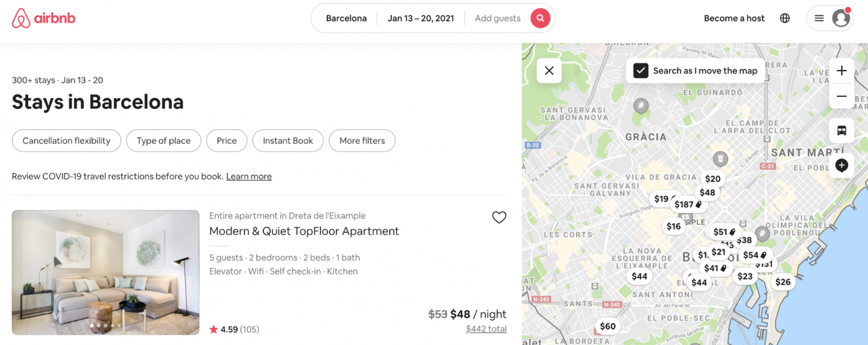The height and width of the screenshot is (345, 868).
Task: Click the red search magnifier button
Action: pyautogui.click(x=540, y=18)
